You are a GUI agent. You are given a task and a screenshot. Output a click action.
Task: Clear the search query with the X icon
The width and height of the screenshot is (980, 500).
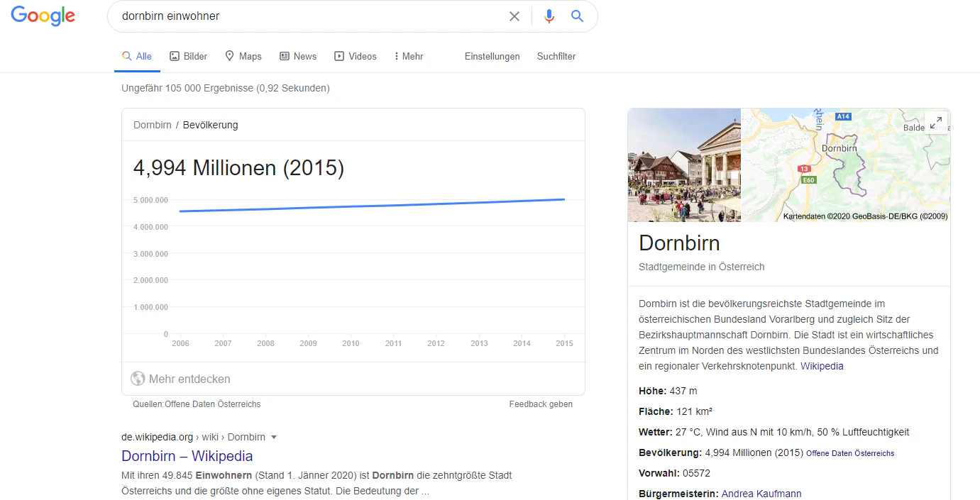tap(514, 16)
